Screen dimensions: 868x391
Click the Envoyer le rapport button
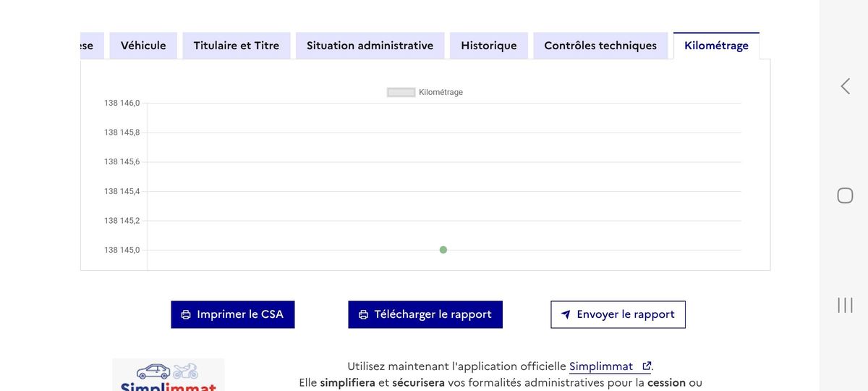pyautogui.click(x=618, y=315)
